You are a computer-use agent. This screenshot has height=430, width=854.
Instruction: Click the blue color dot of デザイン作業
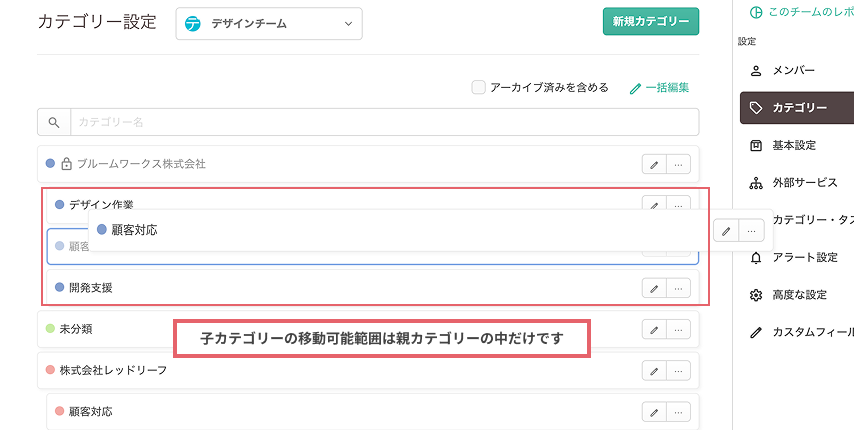pos(60,205)
